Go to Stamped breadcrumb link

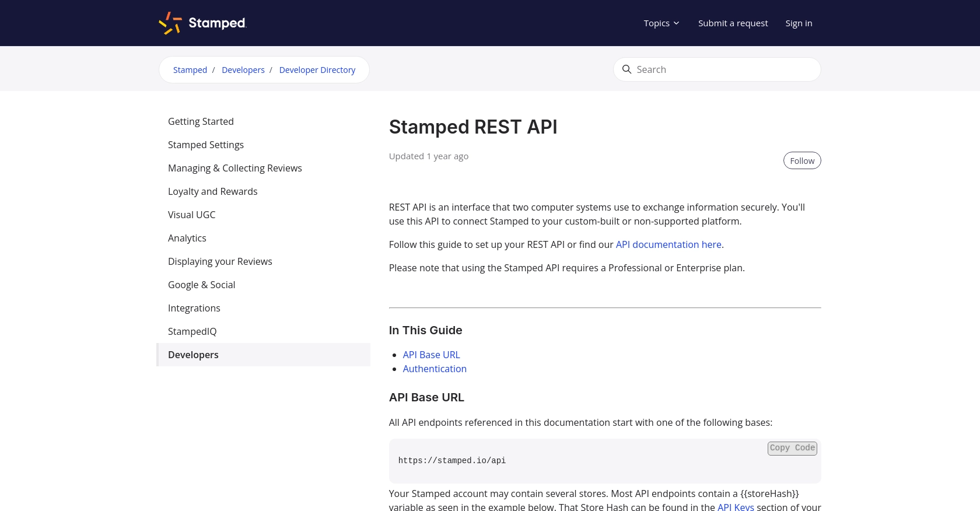pyautogui.click(x=190, y=70)
